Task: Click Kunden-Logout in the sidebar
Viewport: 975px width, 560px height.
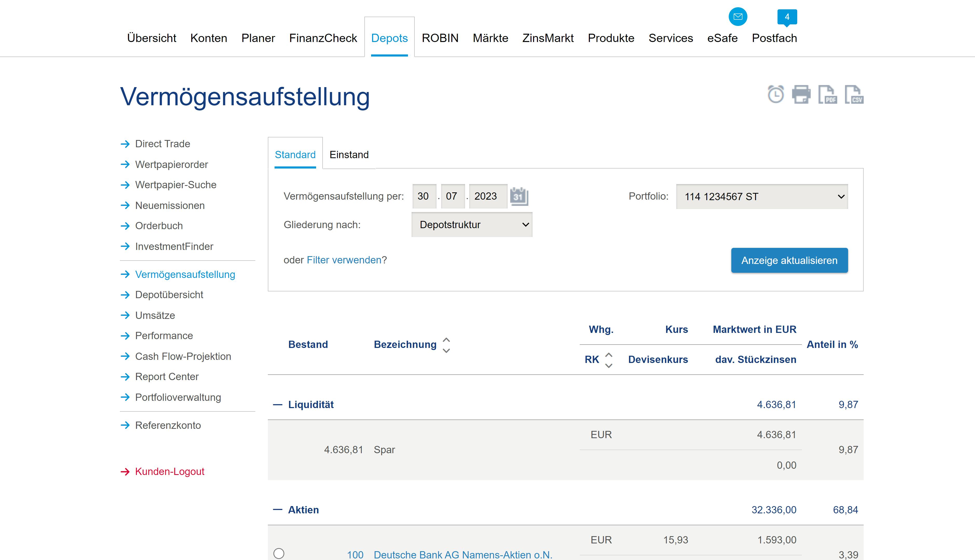Action: click(x=169, y=472)
